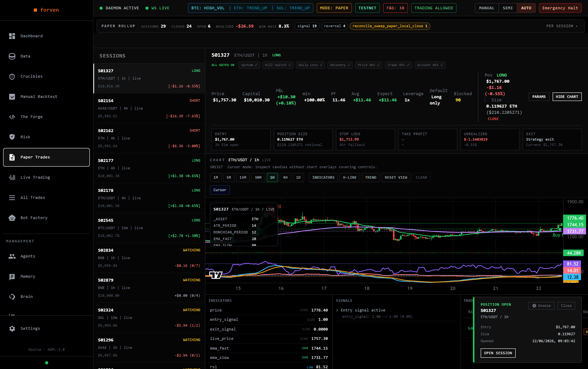Click the signal 19 filter chip
Viewport: 588px width, 369px height.
pos(307,26)
